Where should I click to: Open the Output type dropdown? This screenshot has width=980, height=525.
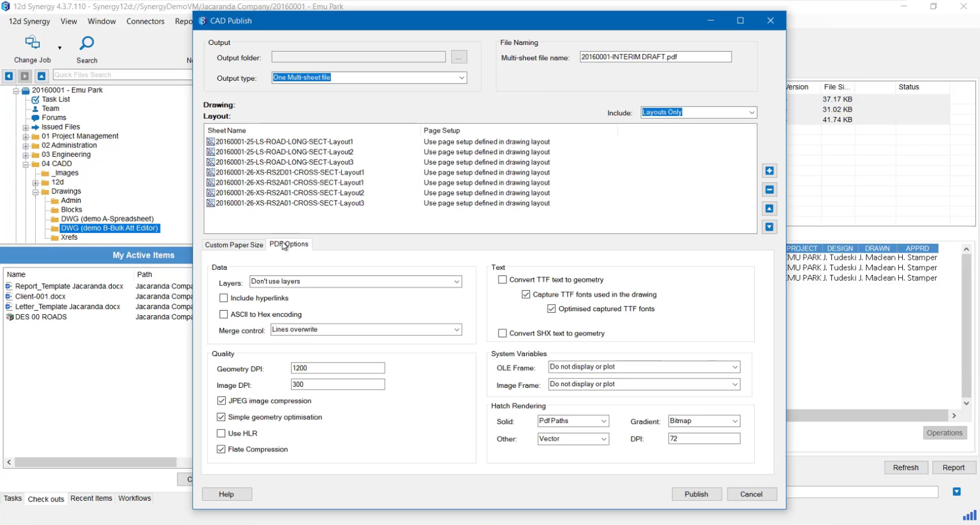click(x=369, y=78)
